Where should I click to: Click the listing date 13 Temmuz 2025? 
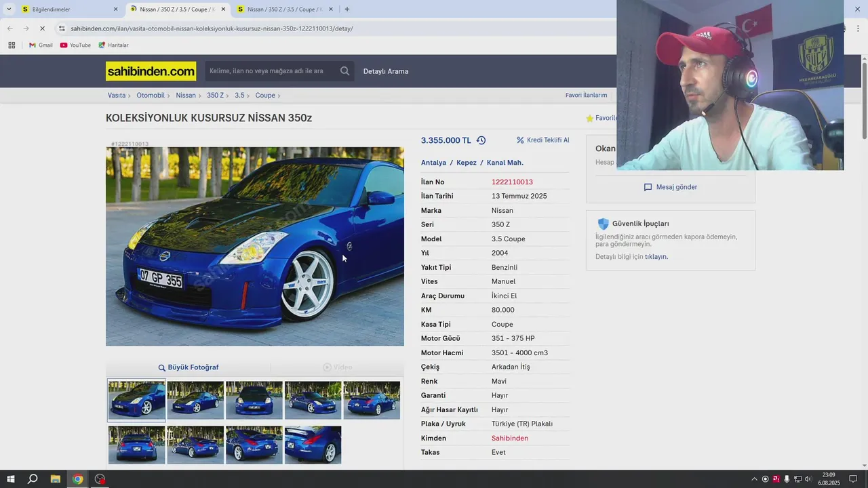[x=519, y=196]
